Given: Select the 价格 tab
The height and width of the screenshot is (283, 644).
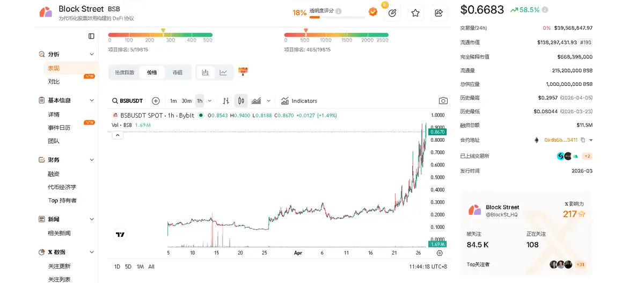Looking at the screenshot, I should click(152, 72).
